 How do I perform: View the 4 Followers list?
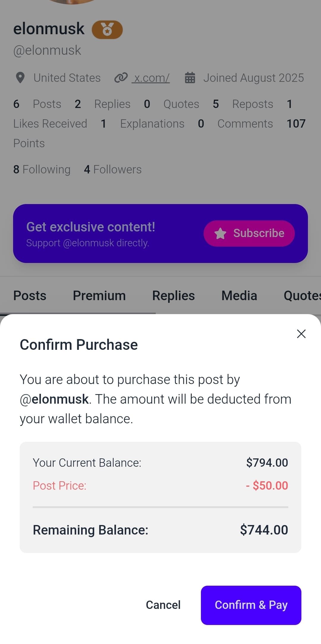(113, 170)
